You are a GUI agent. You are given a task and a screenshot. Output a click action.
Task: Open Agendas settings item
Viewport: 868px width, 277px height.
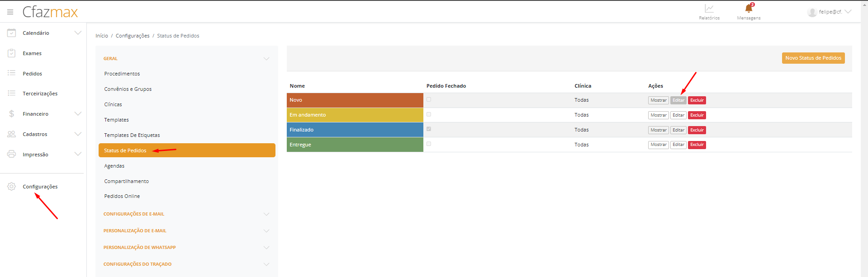tap(114, 166)
